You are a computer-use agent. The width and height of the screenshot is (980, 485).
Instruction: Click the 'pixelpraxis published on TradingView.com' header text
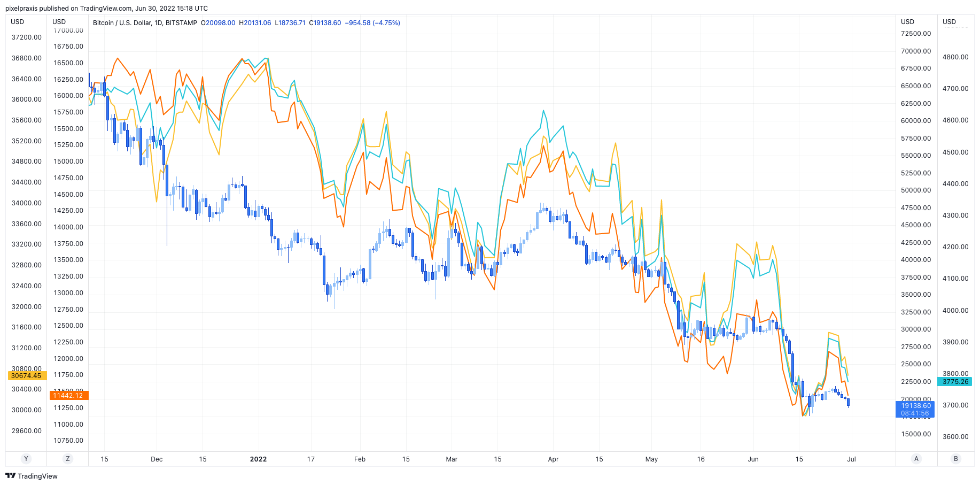[x=68, y=9]
